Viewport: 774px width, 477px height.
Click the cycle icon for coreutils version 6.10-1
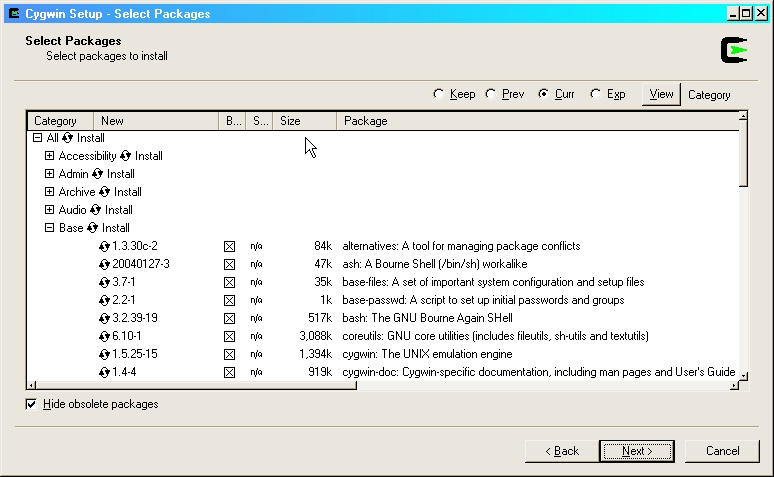pos(104,336)
